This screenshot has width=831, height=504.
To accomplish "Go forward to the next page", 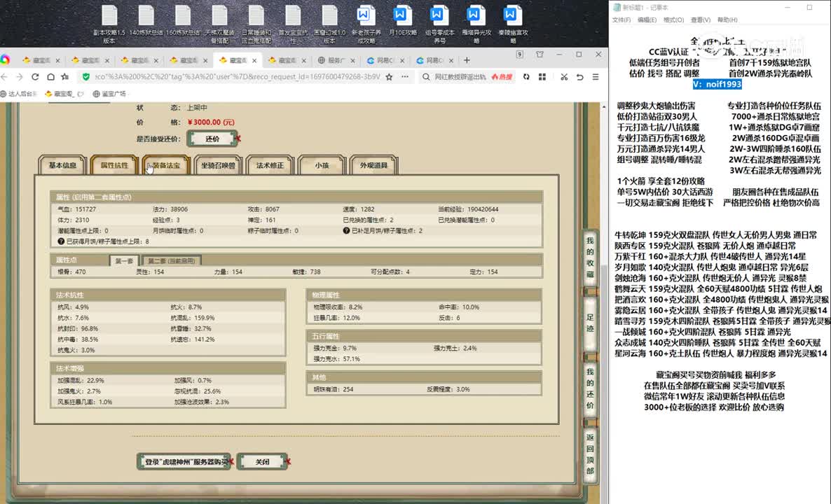I will 19,77.
